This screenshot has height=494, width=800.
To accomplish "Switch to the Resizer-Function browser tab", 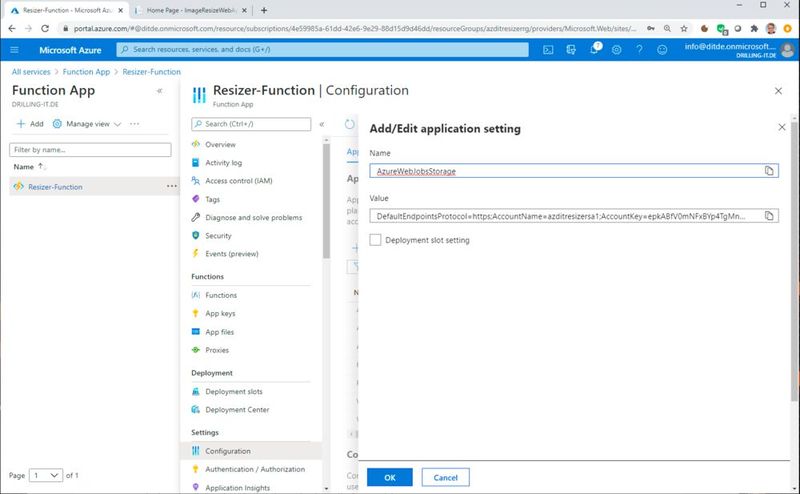I will pyautogui.click(x=66, y=10).
